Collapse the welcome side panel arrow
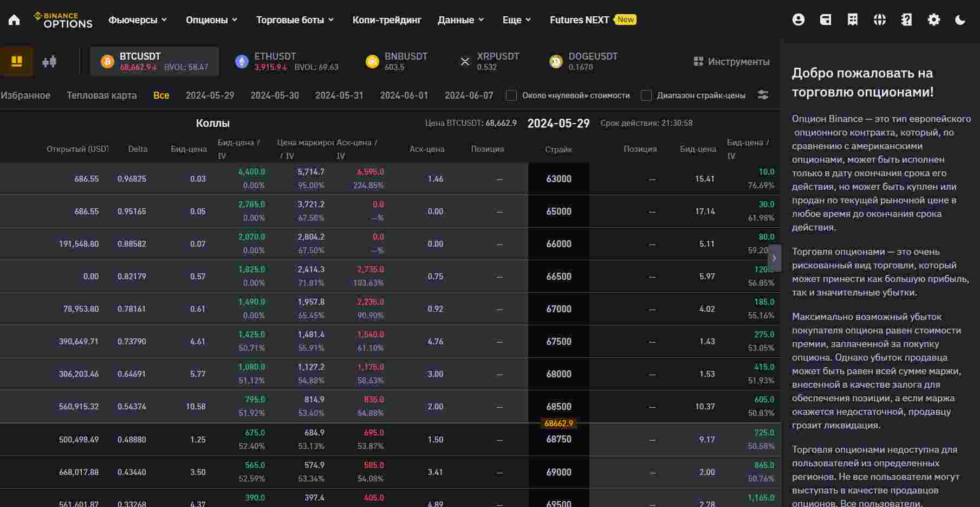 click(775, 258)
